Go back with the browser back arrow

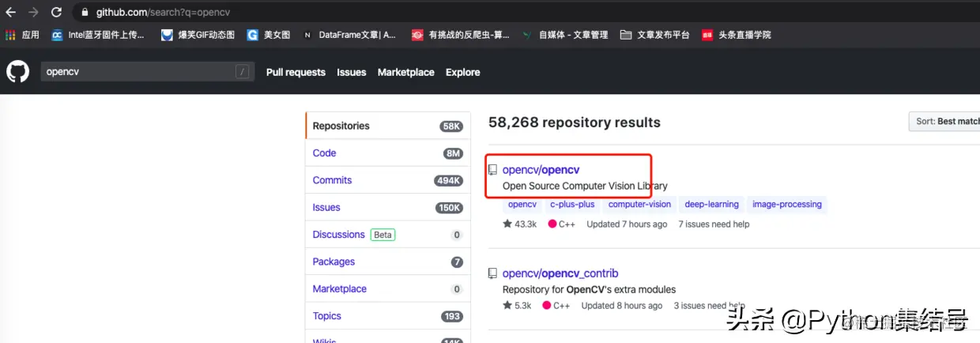click(11, 13)
